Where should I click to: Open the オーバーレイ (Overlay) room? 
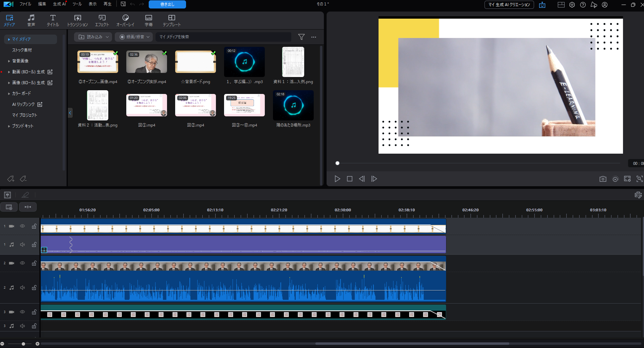click(x=125, y=20)
